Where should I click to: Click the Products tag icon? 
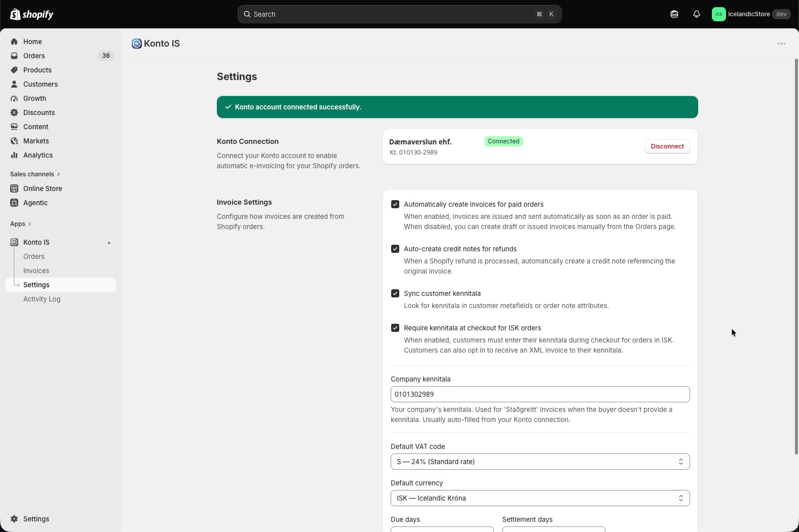click(14, 70)
